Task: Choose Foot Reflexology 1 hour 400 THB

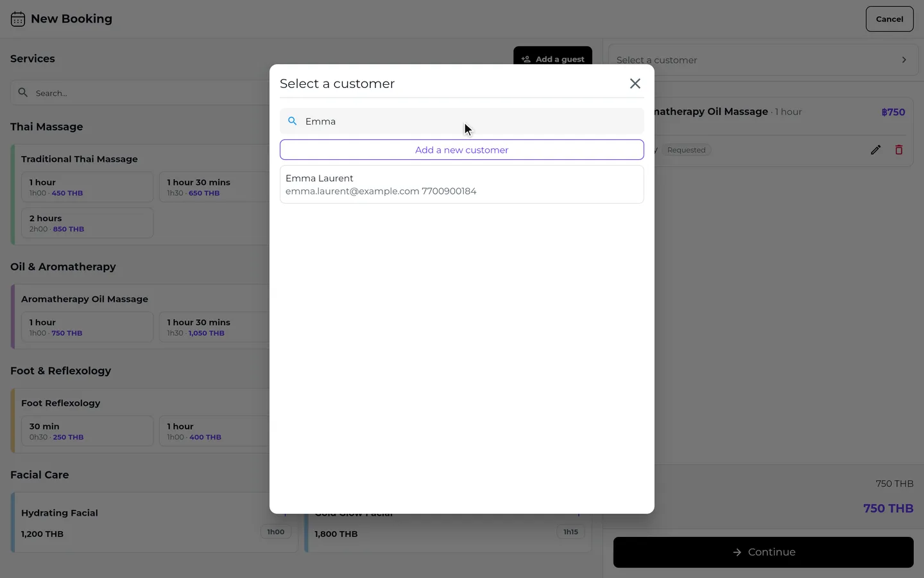Action: [214, 431]
